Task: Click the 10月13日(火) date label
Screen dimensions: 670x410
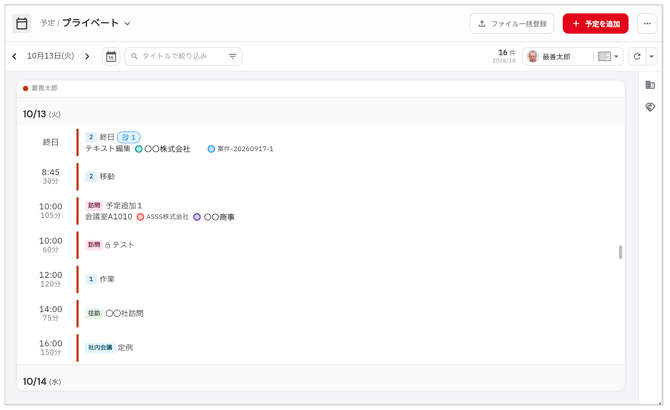Action: (50, 56)
